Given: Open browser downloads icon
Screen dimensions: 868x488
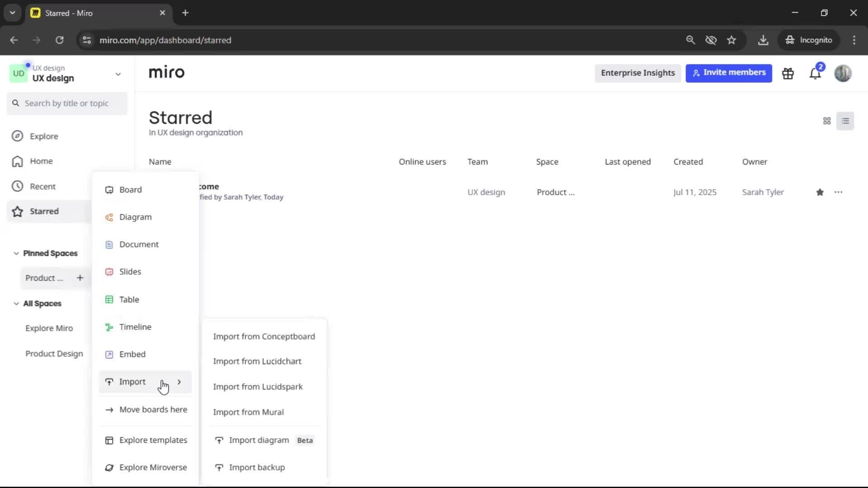Looking at the screenshot, I should [x=763, y=40].
